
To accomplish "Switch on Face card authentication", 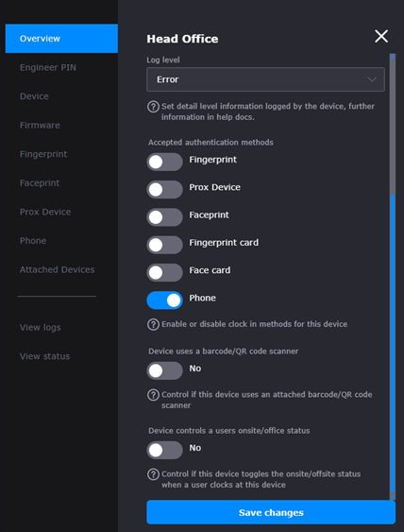I will pyautogui.click(x=165, y=273).
